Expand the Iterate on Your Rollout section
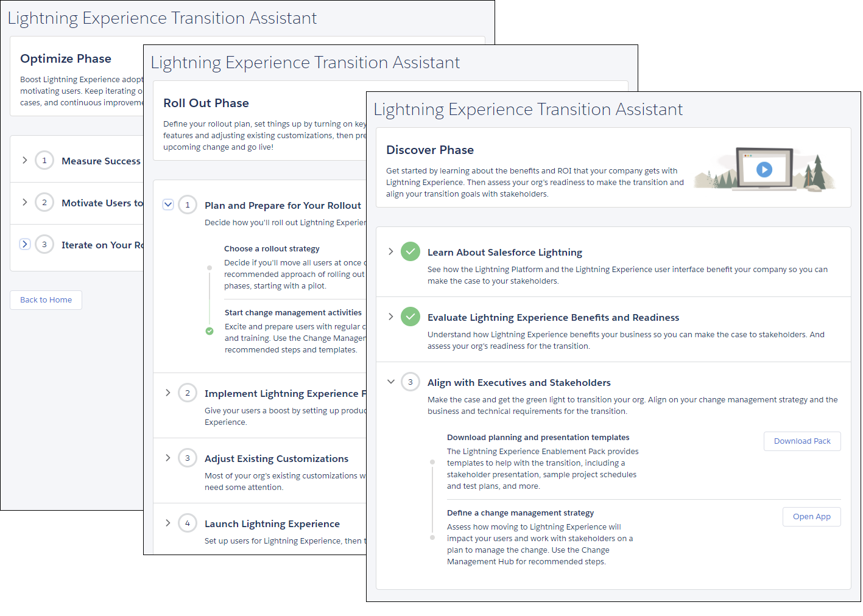 tap(24, 243)
